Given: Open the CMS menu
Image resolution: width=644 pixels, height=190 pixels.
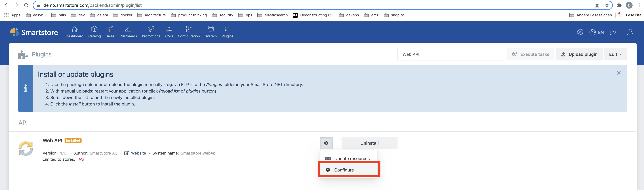Looking at the screenshot, I should [x=169, y=32].
